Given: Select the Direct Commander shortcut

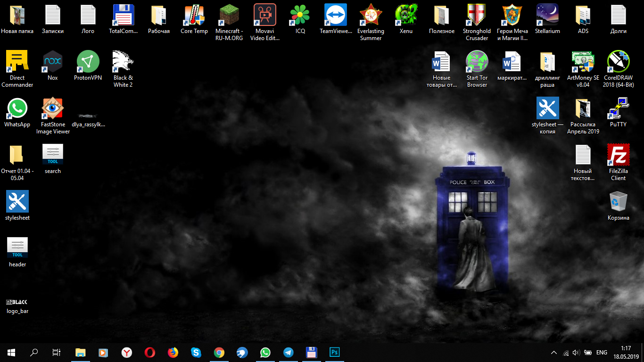Looking at the screenshot, I should [x=17, y=62].
